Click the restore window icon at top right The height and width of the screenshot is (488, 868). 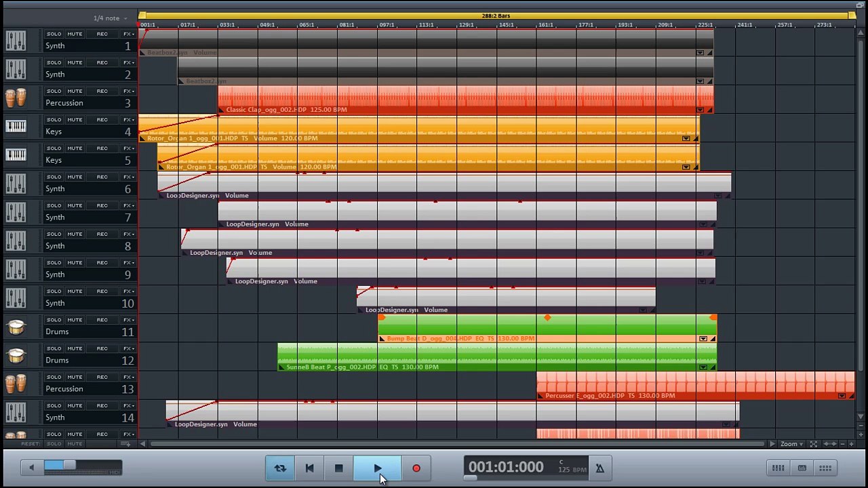pos(861,5)
